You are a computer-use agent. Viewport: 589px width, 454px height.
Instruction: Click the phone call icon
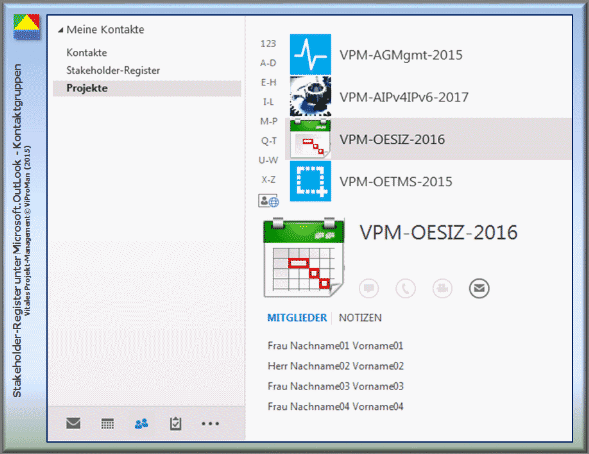pyautogui.click(x=406, y=288)
